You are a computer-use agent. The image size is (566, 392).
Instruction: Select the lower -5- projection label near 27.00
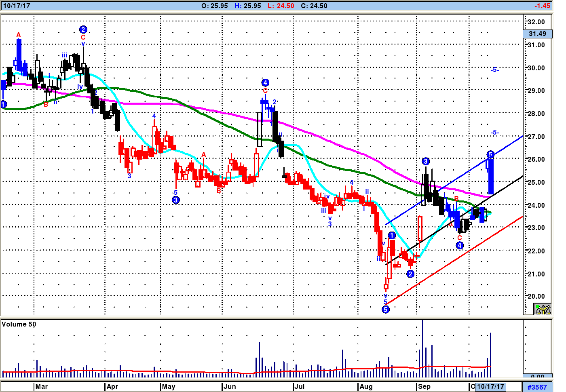pyautogui.click(x=494, y=133)
